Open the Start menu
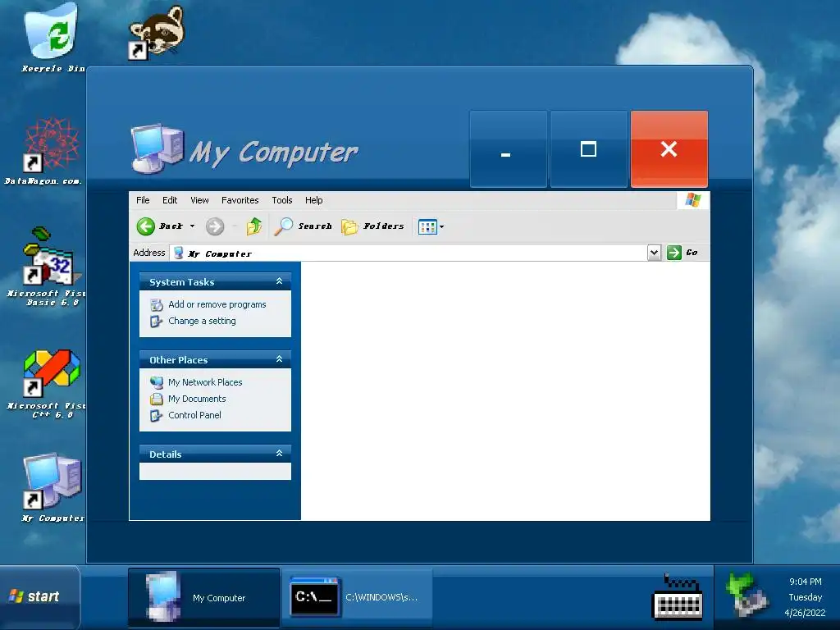The height and width of the screenshot is (630, 840). 39,596
